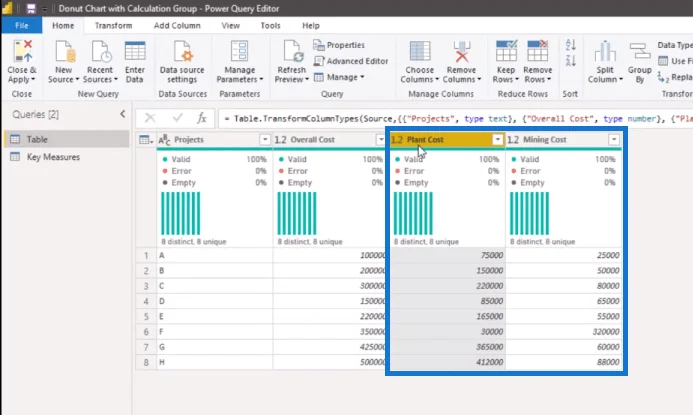Select the Key Measures query
Viewport: 693px width, 415px height.
click(x=67, y=157)
